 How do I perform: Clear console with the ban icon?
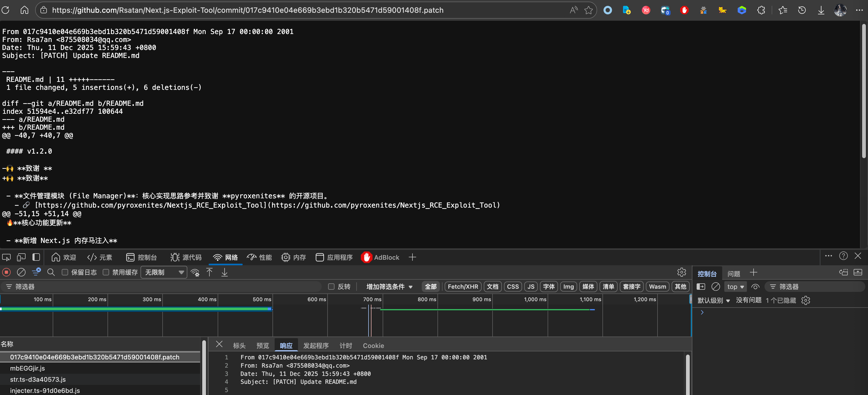tap(716, 287)
